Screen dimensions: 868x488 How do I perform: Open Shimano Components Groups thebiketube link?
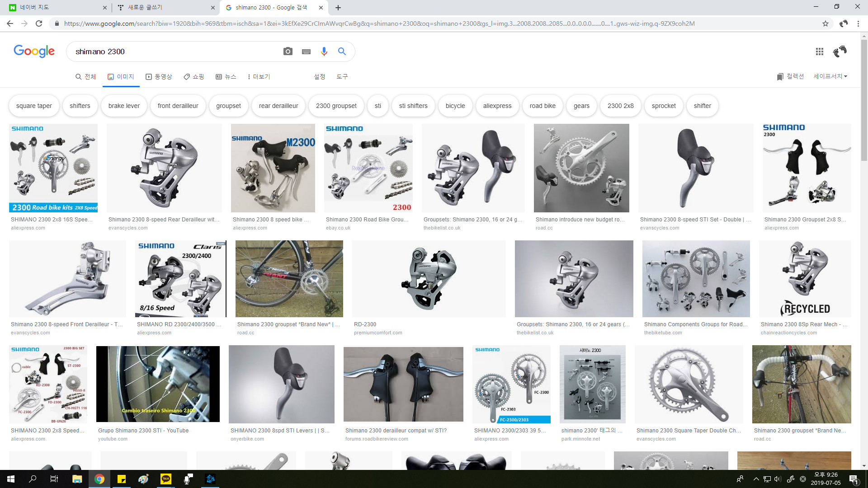696,324
